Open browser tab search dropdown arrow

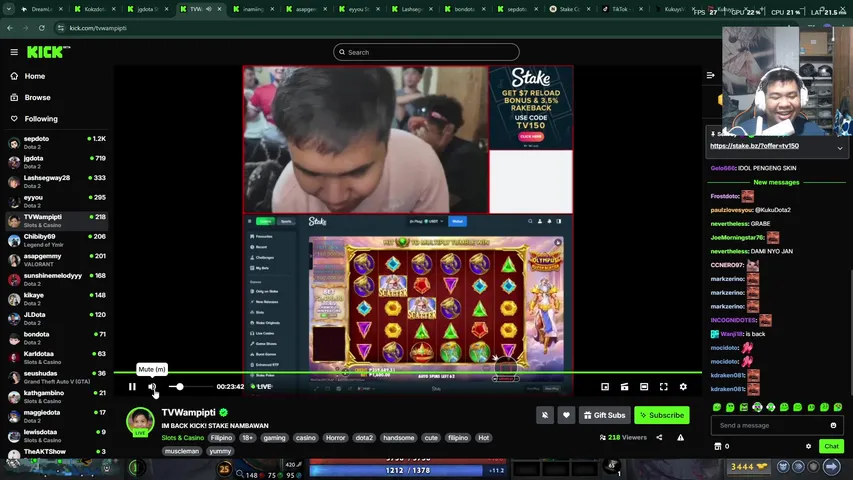9,9
